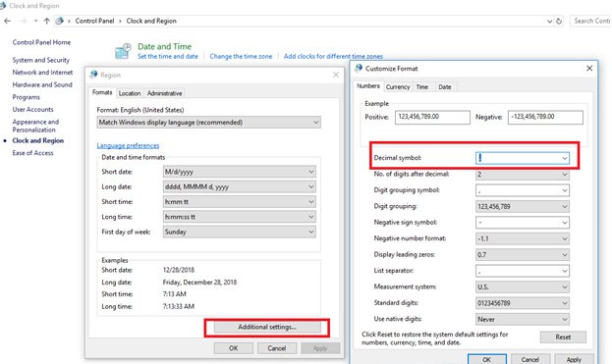Image resolution: width=612 pixels, height=364 pixels.
Task: Click the back navigation arrow
Action: 8,21
